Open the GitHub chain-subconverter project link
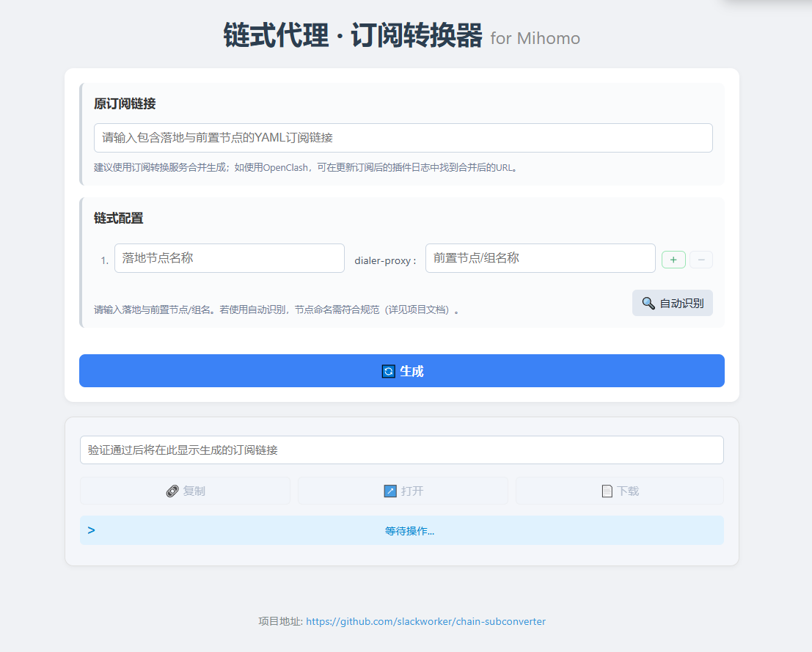Image resolution: width=812 pixels, height=652 pixels. coord(425,621)
